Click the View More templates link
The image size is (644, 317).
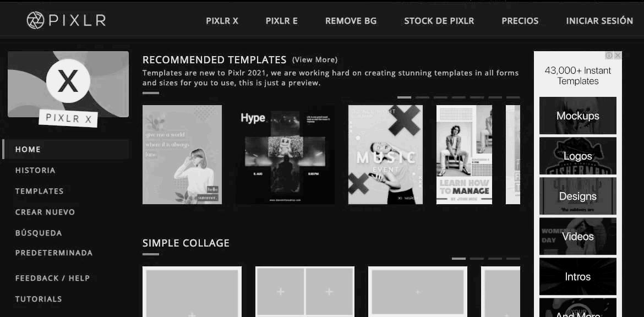point(315,60)
